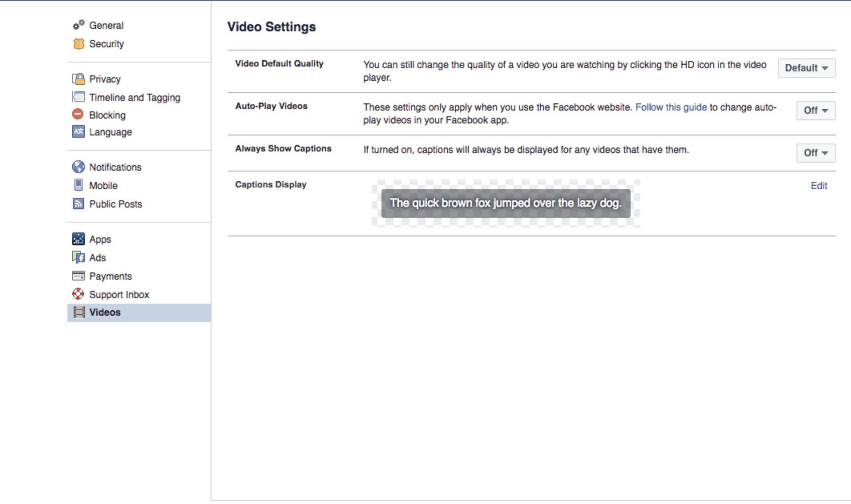Click the caption preview sample box

coord(506,203)
